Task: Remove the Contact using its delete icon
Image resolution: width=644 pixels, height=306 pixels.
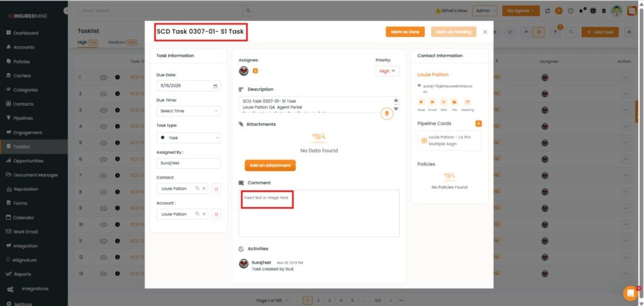Action: point(216,188)
